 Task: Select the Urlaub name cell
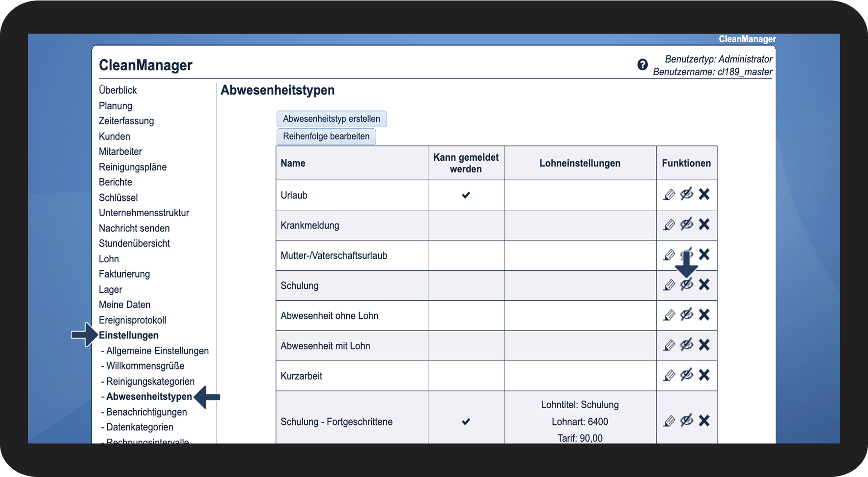352,195
